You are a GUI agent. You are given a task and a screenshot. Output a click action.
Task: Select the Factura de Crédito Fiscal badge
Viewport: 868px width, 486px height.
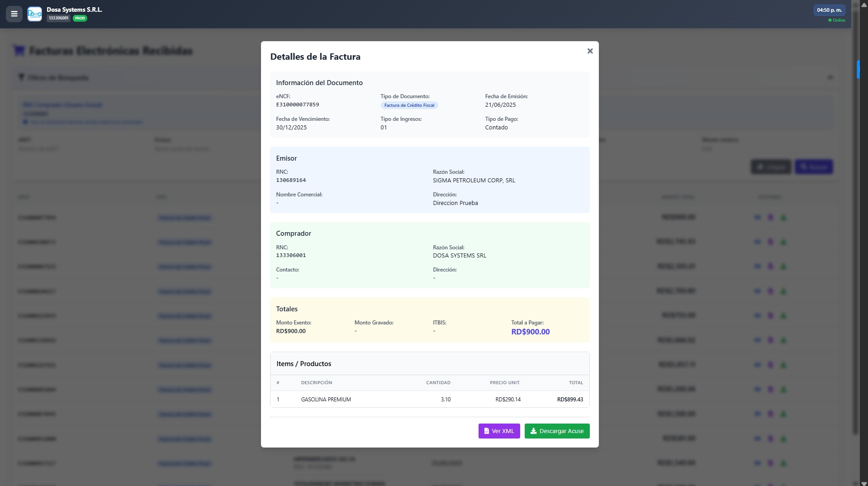pos(409,105)
